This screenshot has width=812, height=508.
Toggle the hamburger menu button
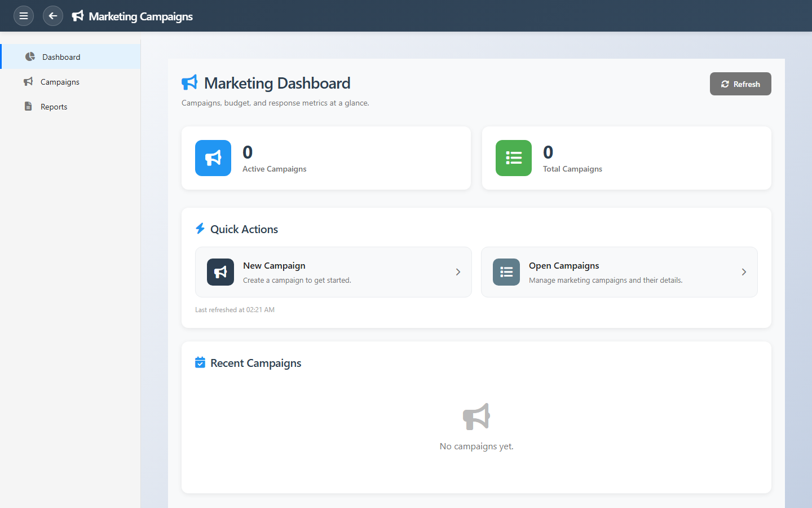(x=24, y=16)
